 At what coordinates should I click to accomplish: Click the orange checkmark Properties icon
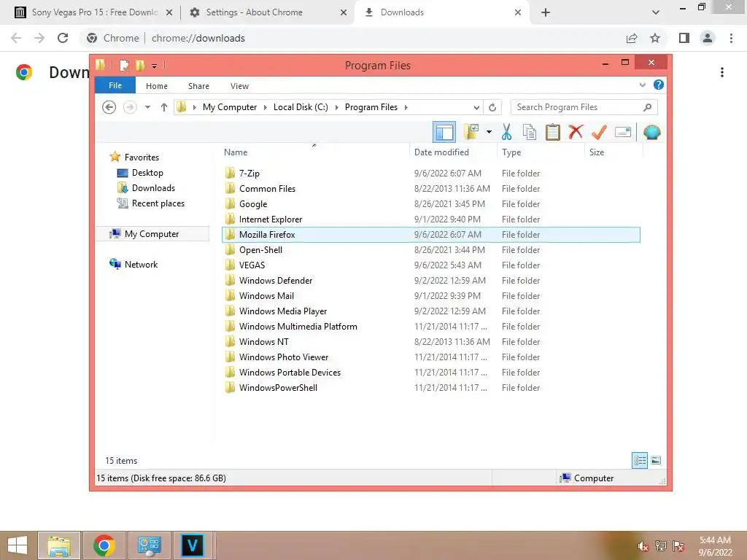click(x=599, y=132)
